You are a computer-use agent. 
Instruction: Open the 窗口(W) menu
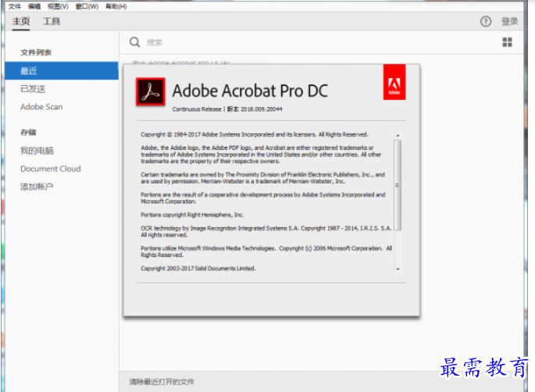(x=87, y=6)
